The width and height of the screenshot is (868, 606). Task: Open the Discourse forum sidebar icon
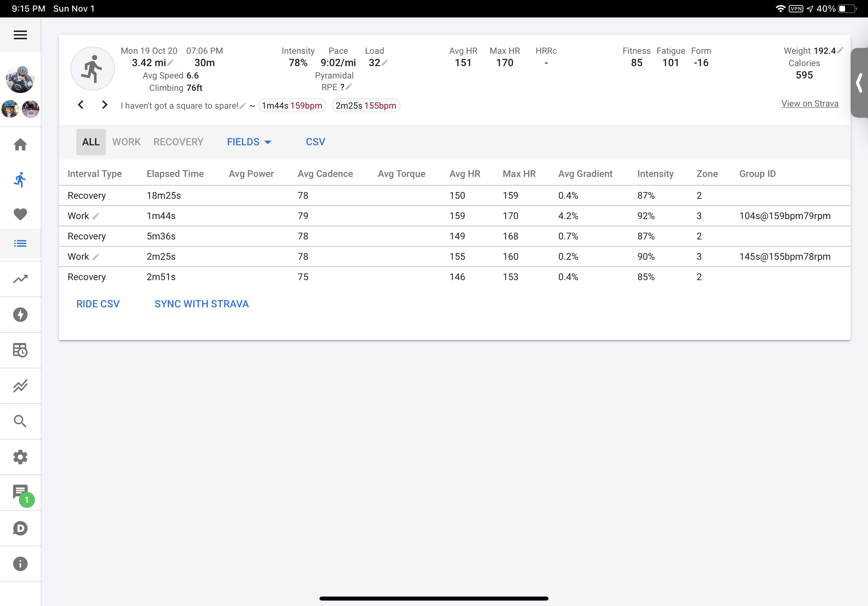pos(20,528)
